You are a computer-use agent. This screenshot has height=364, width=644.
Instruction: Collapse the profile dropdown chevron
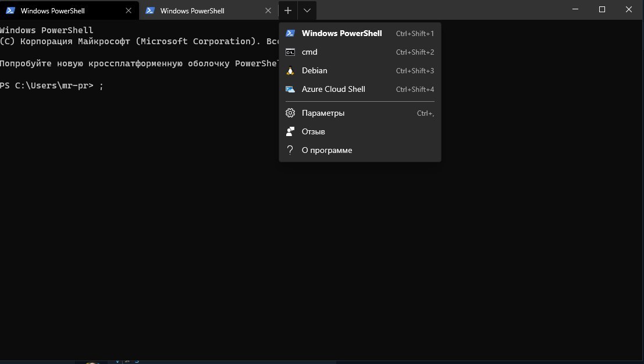click(307, 10)
